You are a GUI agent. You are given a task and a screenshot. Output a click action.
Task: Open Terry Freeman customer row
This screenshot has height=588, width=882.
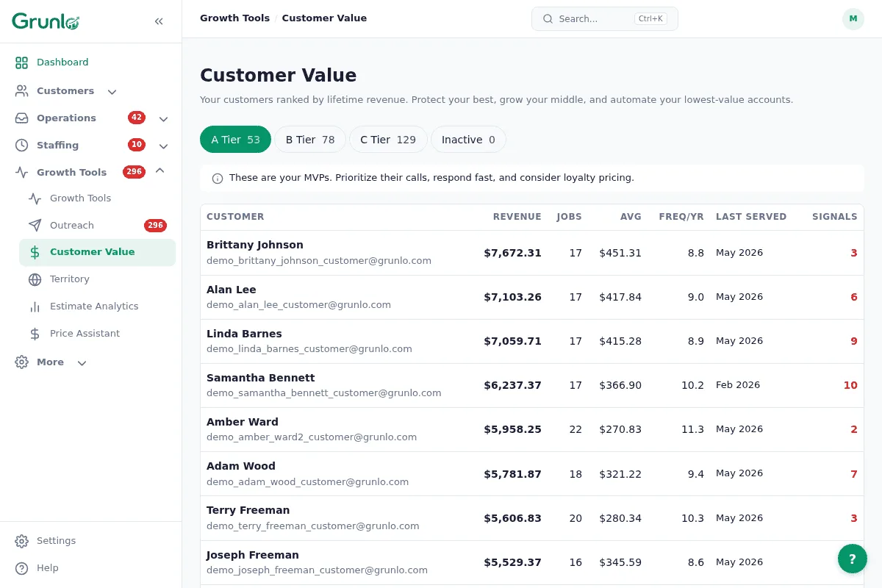(x=532, y=517)
